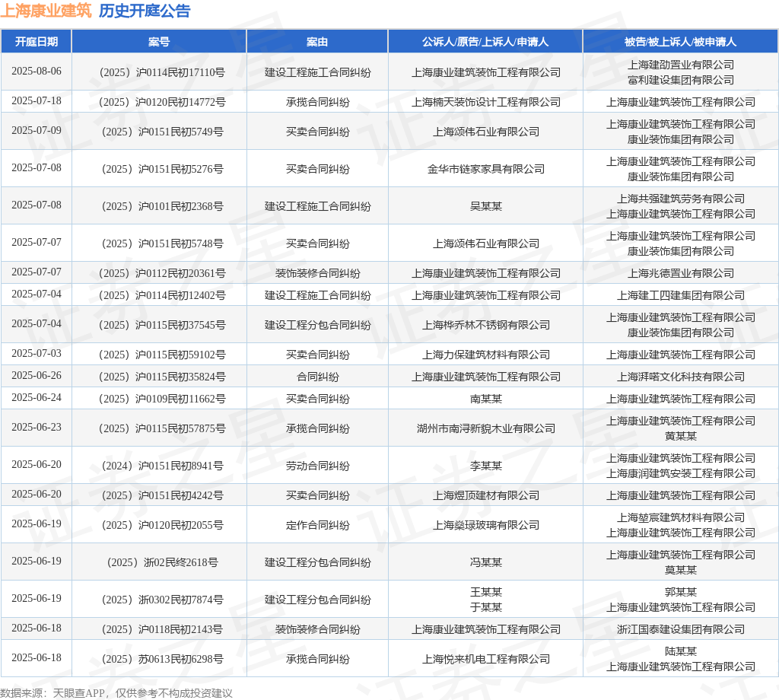Click the 被告/被上诉人/被申请人 column header
This screenshot has height=700, width=779.
click(680, 42)
